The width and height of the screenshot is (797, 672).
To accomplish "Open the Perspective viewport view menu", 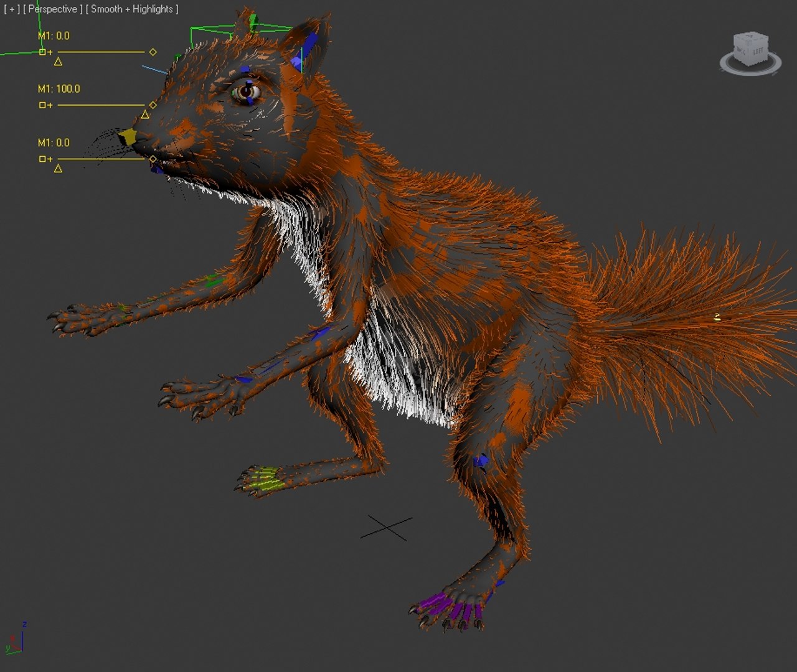I will coord(53,9).
